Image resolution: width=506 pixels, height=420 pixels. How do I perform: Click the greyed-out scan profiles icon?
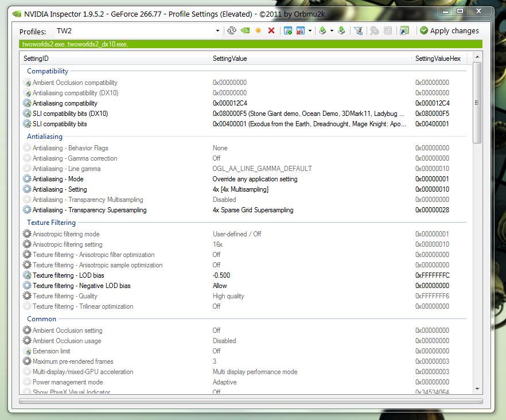[374, 30]
